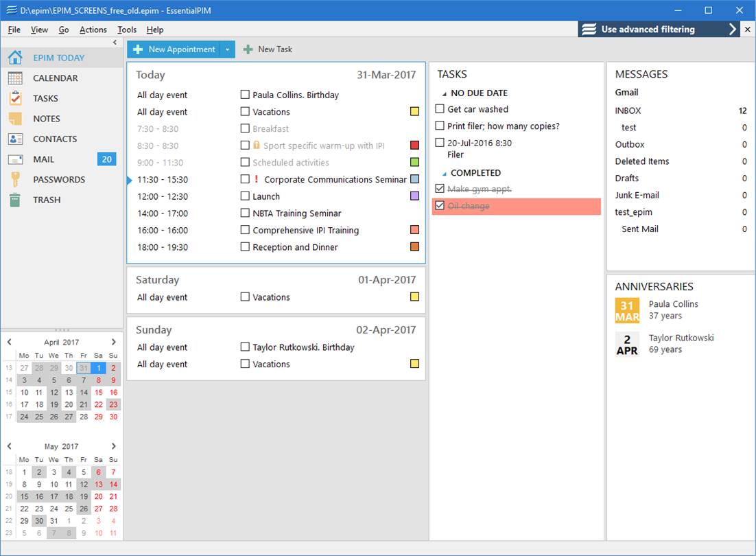Open EPIM Today home icon
756x556 pixels.
(x=15, y=58)
